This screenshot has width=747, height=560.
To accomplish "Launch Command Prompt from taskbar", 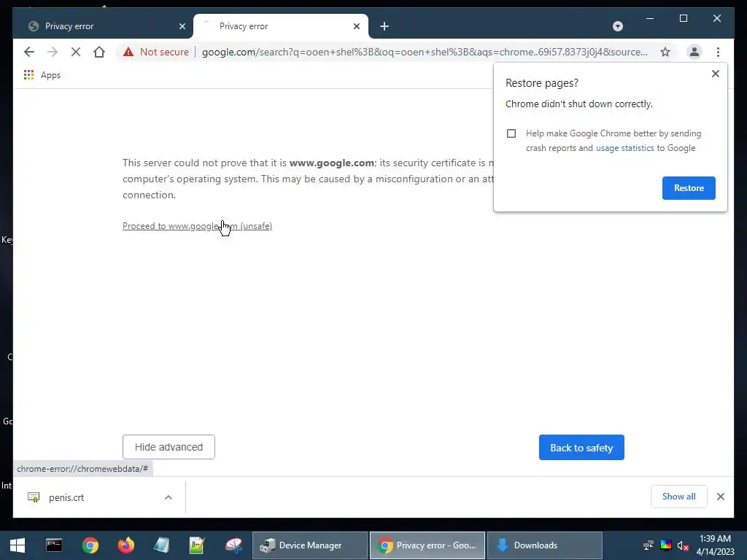I will (x=54, y=545).
